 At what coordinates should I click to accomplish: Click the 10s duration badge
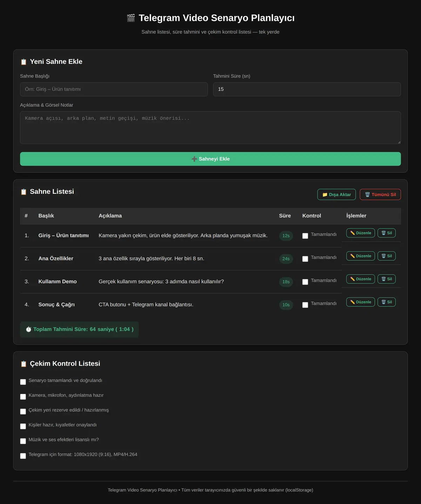click(286, 305)
